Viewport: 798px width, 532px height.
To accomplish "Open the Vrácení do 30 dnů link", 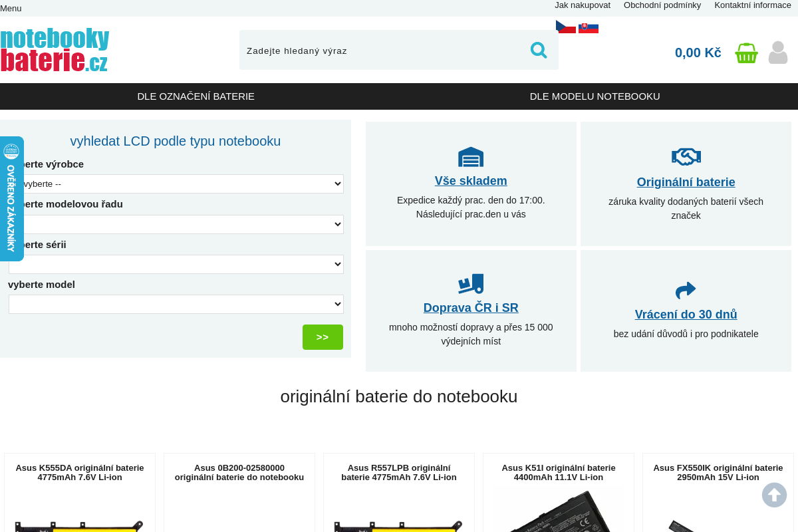I will pos(686,315).
